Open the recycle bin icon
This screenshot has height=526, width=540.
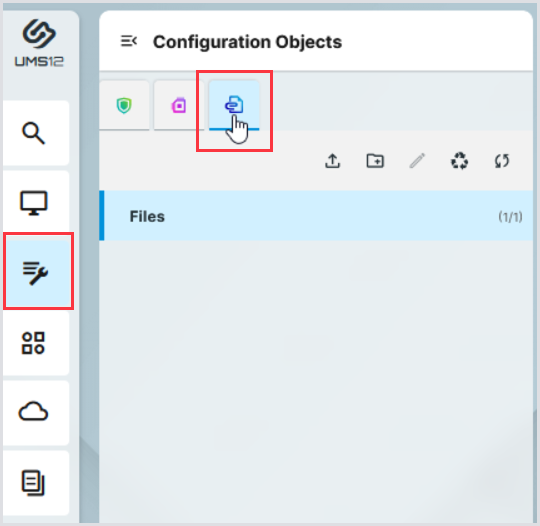coord(459,161)
